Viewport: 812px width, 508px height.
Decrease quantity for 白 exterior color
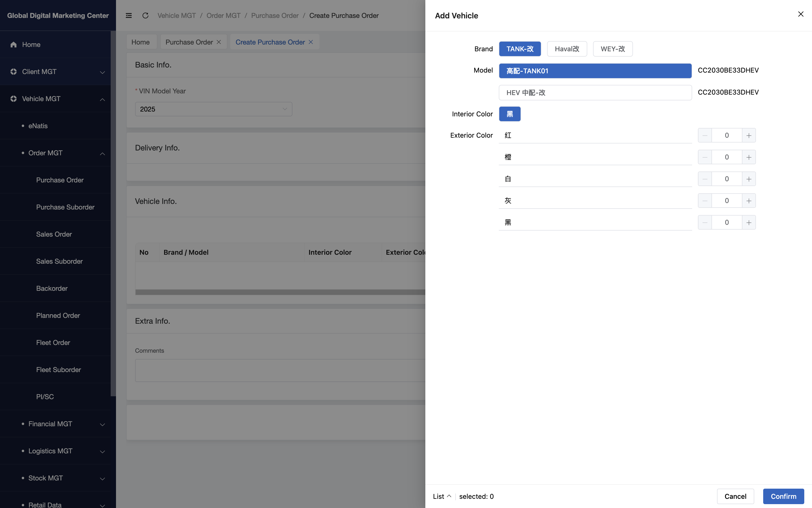705,179
